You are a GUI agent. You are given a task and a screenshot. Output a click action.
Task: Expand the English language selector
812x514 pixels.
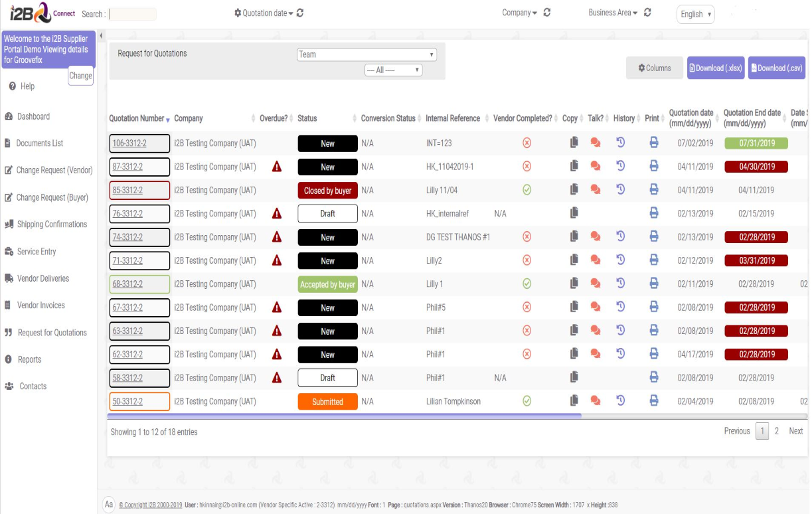pyautogui.click(x=695, y=14)
